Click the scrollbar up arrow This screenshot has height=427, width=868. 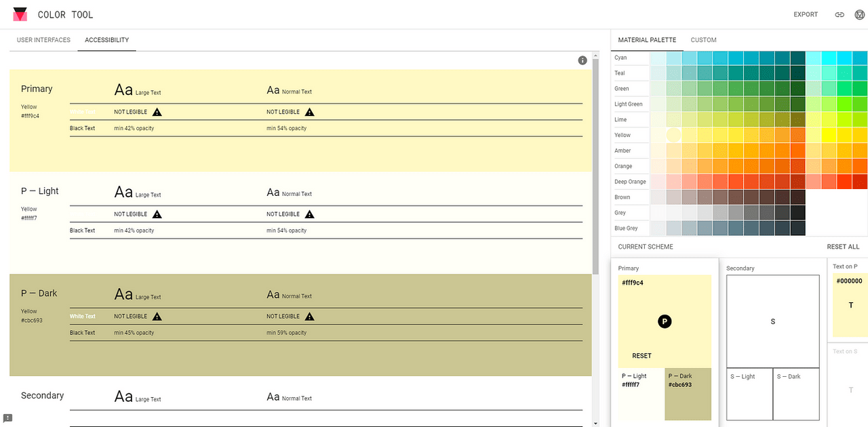click(595, 56)
